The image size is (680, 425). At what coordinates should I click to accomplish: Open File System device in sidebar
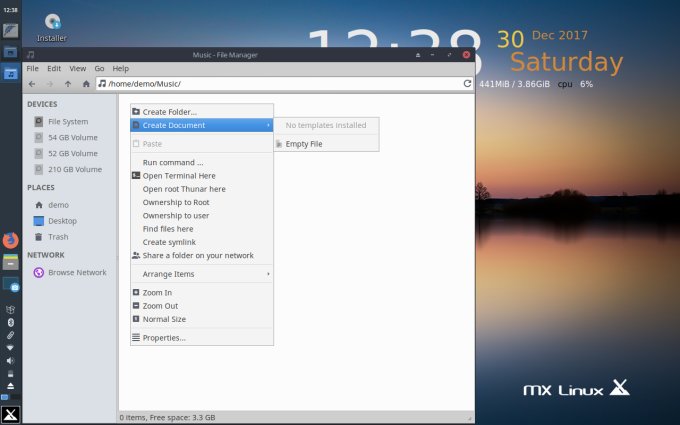coord(69,122)
